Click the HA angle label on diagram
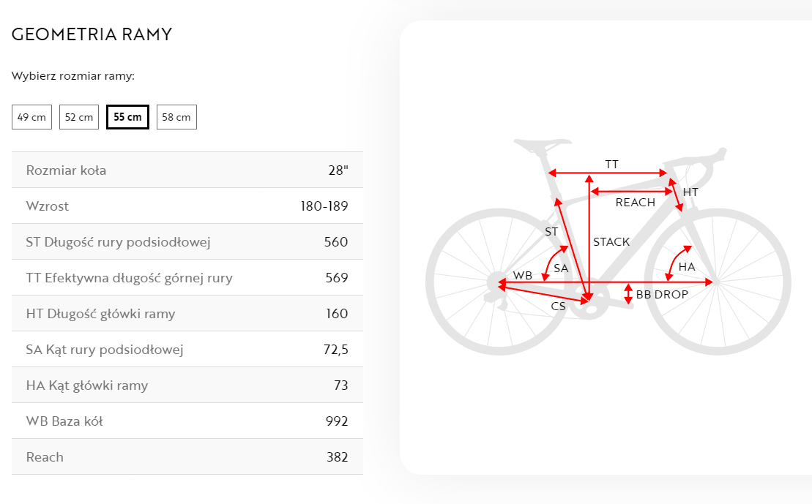812x504 pixels. (687, 267)
